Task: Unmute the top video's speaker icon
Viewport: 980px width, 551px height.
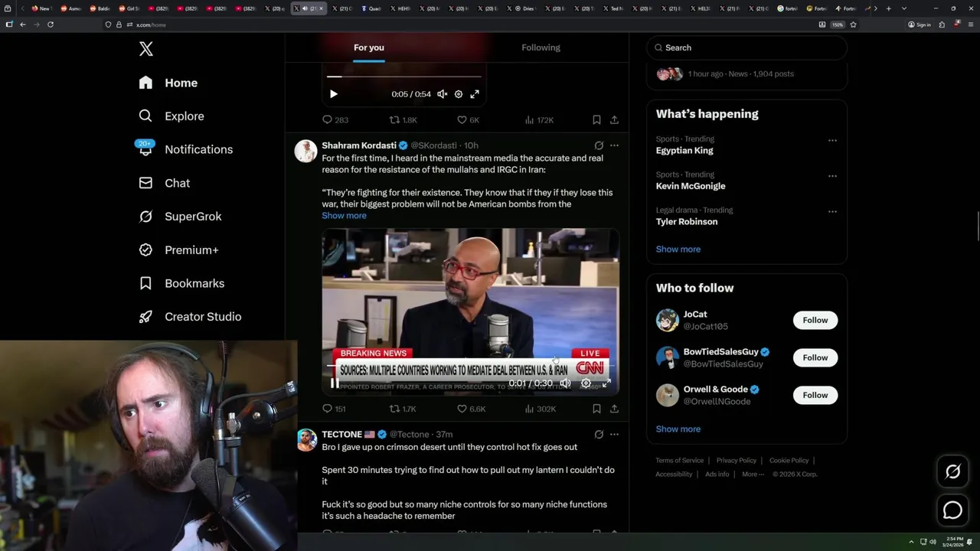Action: (442, 94)
